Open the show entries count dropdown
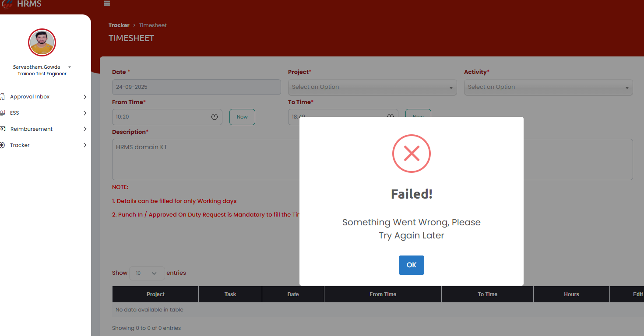The width and height of the screenshot is (644, 336). 147,273
